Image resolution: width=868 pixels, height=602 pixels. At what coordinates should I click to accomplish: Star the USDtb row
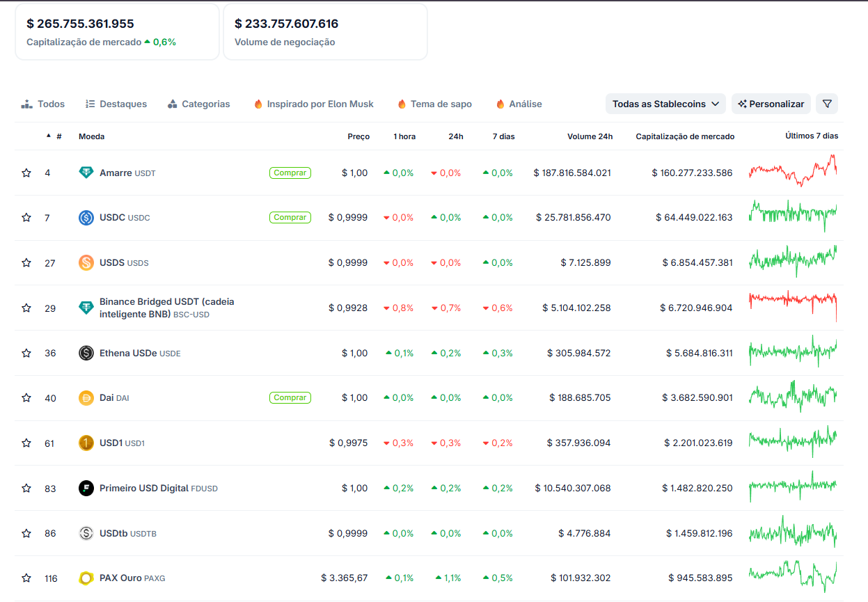pos(26,533)
